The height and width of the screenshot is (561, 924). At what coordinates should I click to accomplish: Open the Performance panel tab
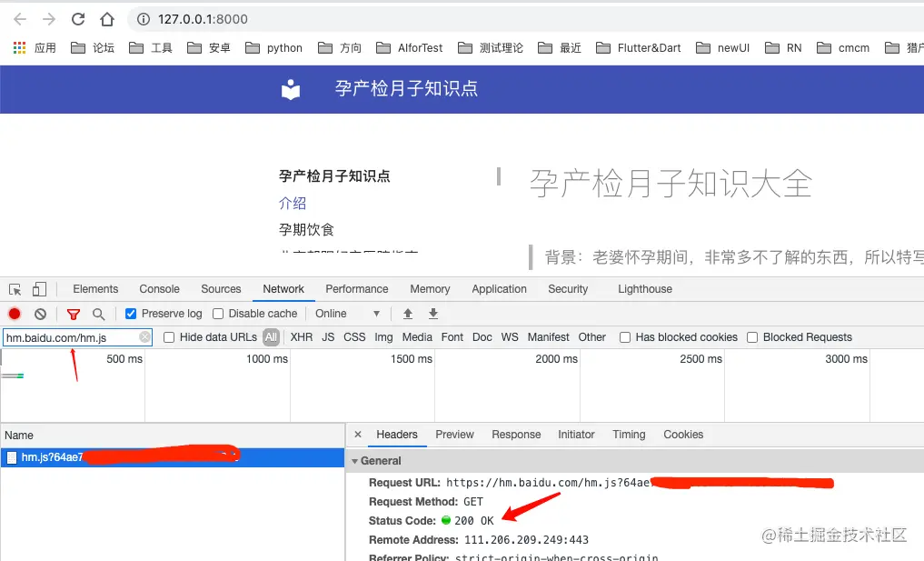pyautogui.click(x=356, y=289)
